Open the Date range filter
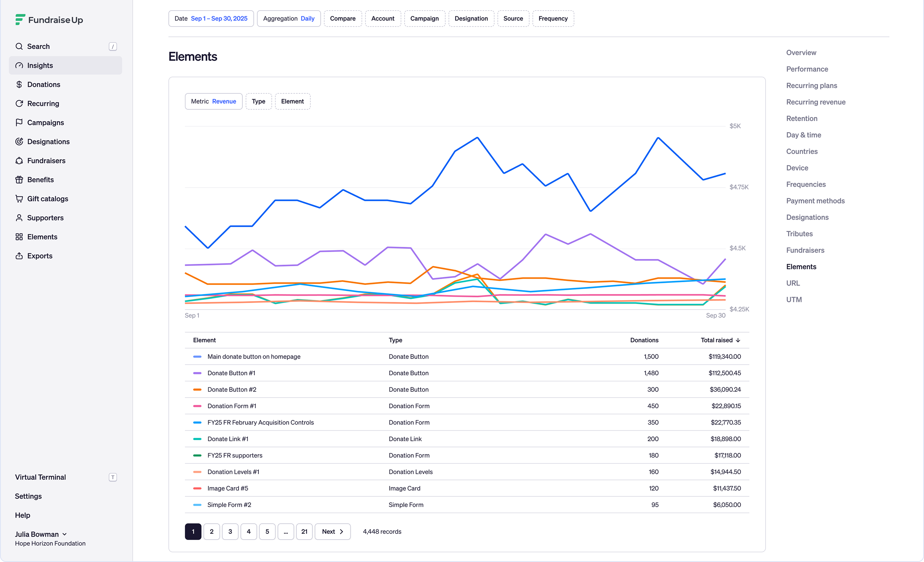 [x=211, y=19]
